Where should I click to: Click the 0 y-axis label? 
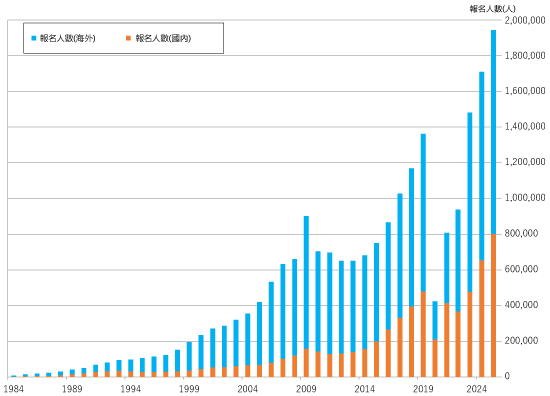click(x=507, y=376)
